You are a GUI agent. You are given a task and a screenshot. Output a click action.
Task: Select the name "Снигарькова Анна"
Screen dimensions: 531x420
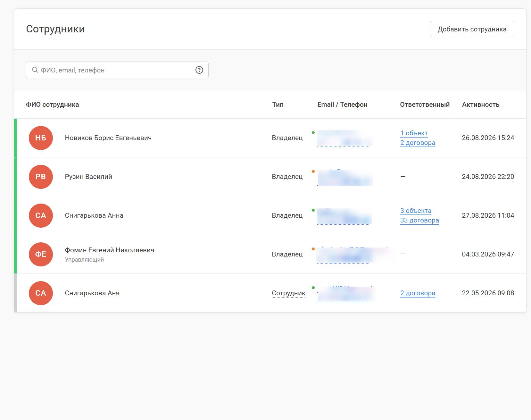94,215
